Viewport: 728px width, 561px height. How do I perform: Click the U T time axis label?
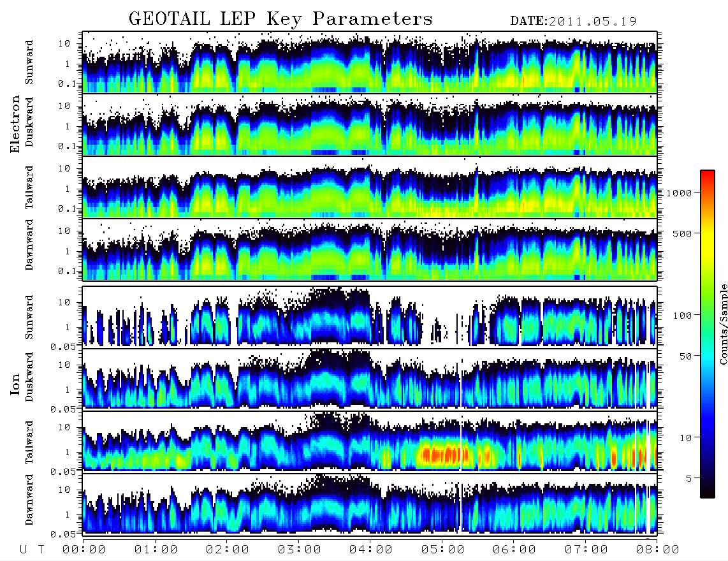click(32, 550)
